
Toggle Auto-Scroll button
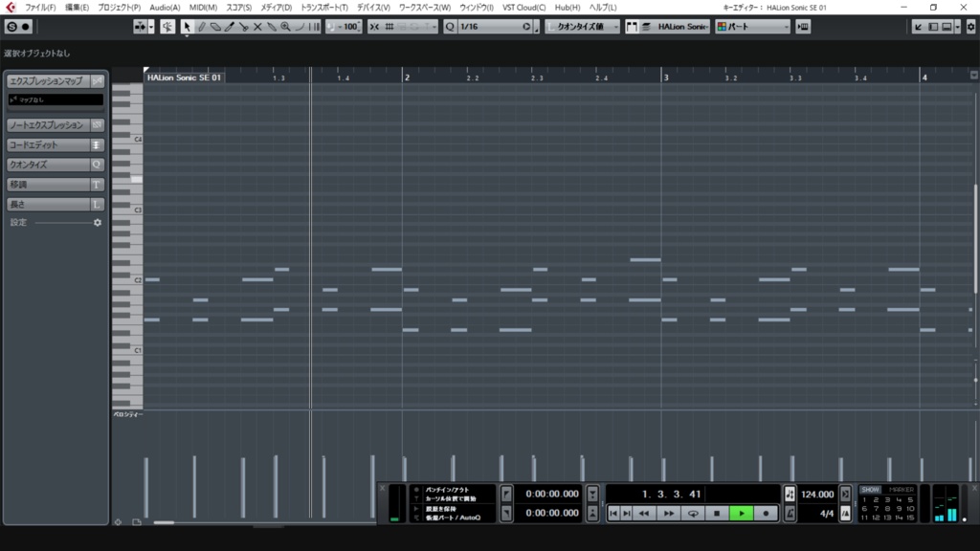(140, 27)
